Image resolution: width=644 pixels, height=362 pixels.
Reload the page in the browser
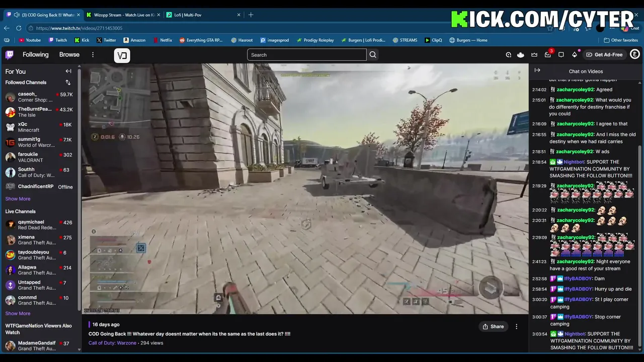[19, 28]
